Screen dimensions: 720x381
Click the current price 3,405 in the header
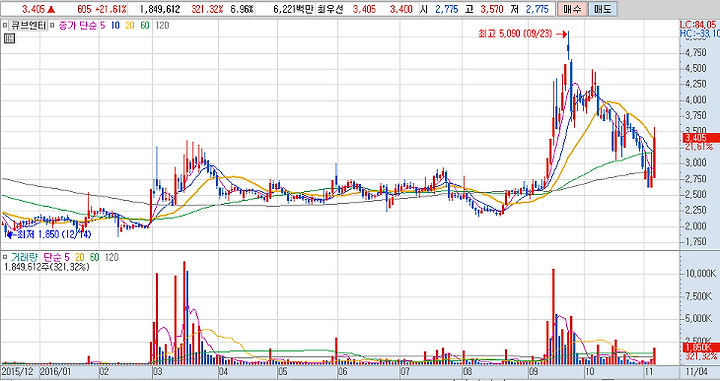click(x=33, y=9)
